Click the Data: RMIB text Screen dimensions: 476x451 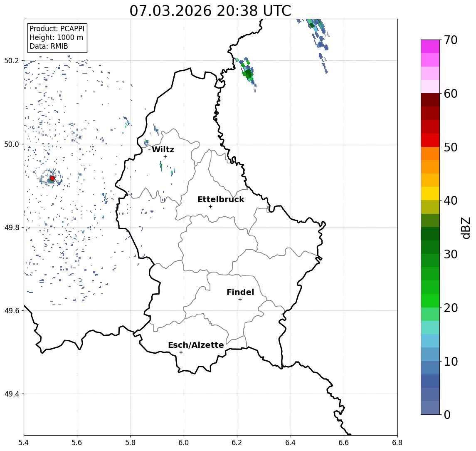(x=49, y=46)
